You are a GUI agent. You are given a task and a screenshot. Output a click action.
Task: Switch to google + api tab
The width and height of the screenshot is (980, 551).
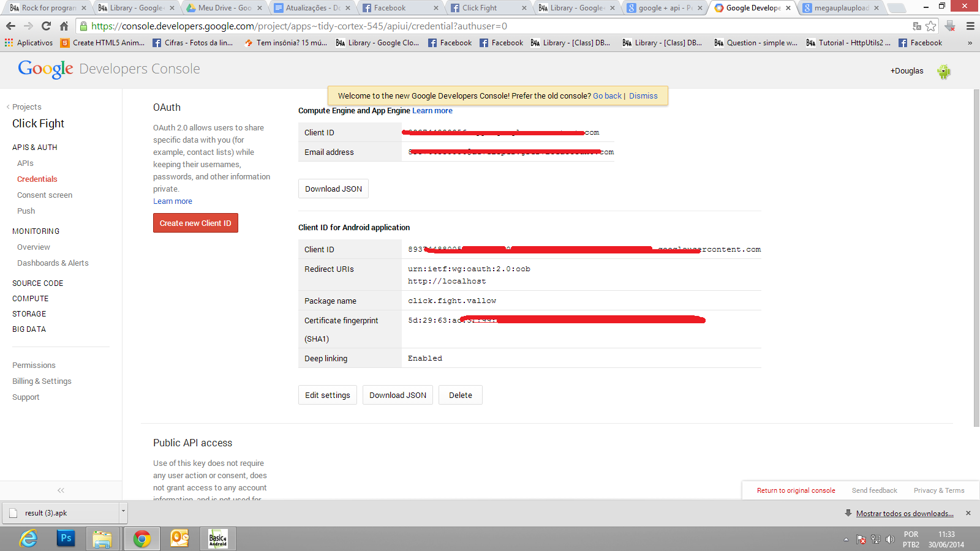665,8
